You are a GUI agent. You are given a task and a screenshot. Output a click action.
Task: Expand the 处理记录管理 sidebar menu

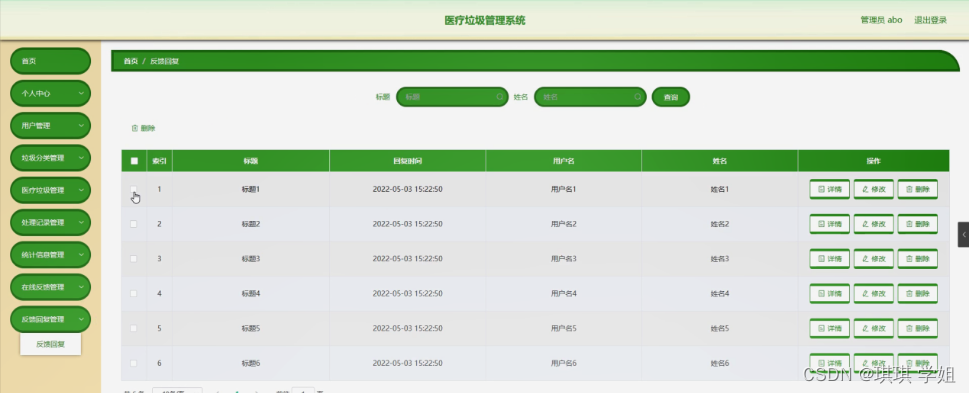(x=50, y=222)
